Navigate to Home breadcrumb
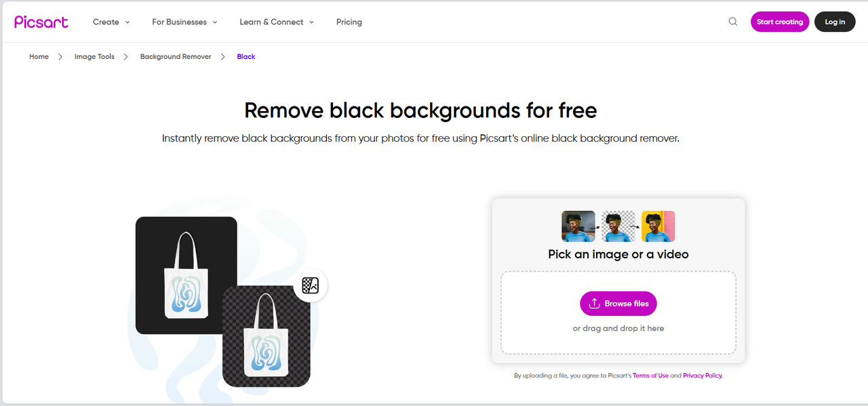The width and height of the screenshot is (868, 406). point(39,57)
